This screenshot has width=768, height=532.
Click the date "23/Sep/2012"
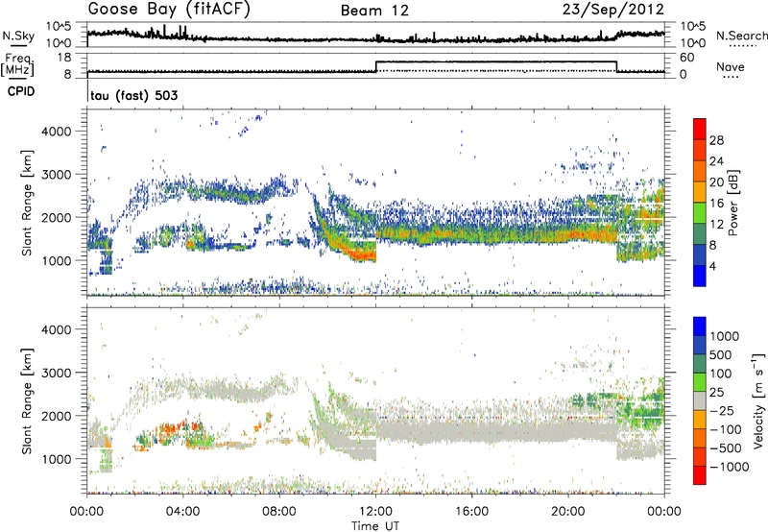[613, 10]
